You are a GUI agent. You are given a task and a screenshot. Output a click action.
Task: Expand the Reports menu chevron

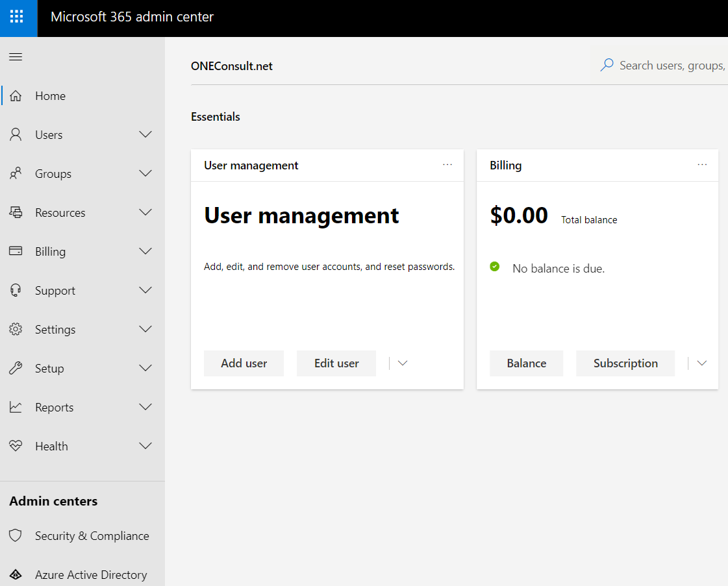pyautogui.click(x=145, y=407)
